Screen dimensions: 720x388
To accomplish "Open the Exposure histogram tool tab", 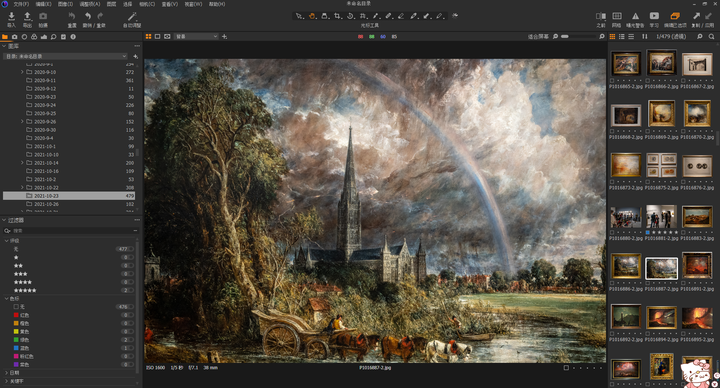I will pos(44,37).
